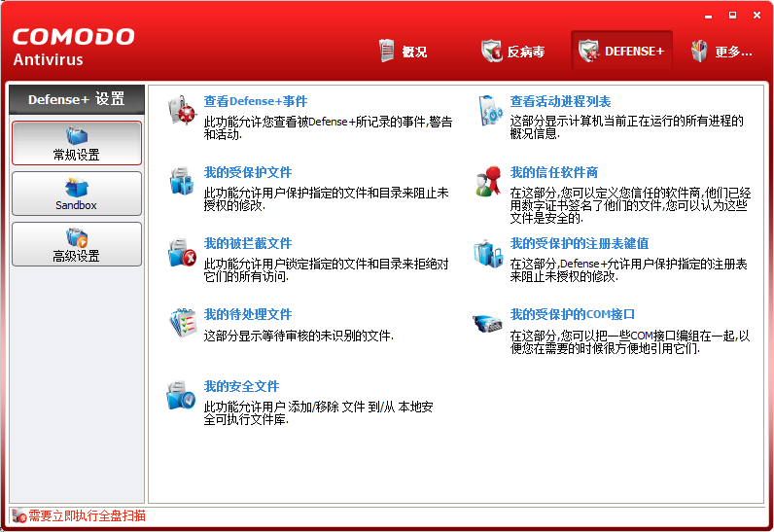
Task: Click the warning icon in the status bar
Action: [x=19, y=516]
